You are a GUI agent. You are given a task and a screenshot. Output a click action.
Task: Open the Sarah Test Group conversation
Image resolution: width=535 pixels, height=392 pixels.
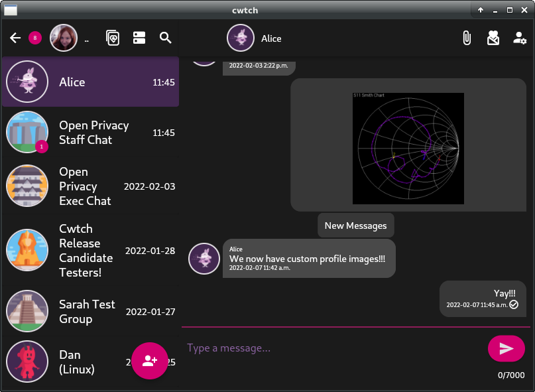point(90,311)
